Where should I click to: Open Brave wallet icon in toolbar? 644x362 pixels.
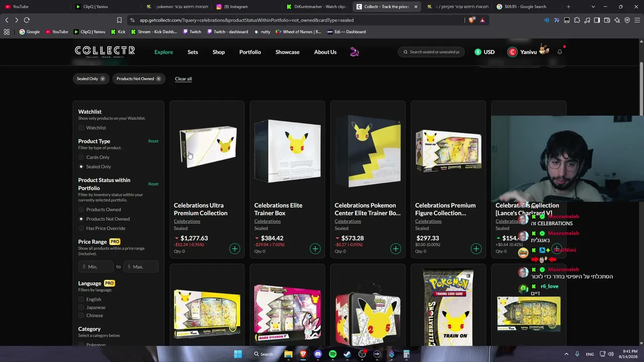click(x=607, y=20)
